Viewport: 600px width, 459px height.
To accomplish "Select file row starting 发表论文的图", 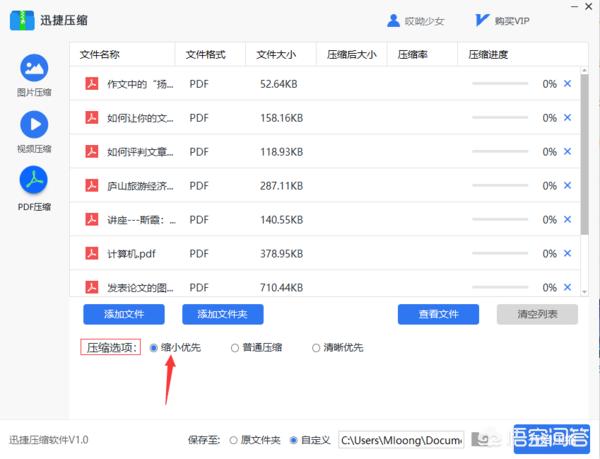I will 325,284.
